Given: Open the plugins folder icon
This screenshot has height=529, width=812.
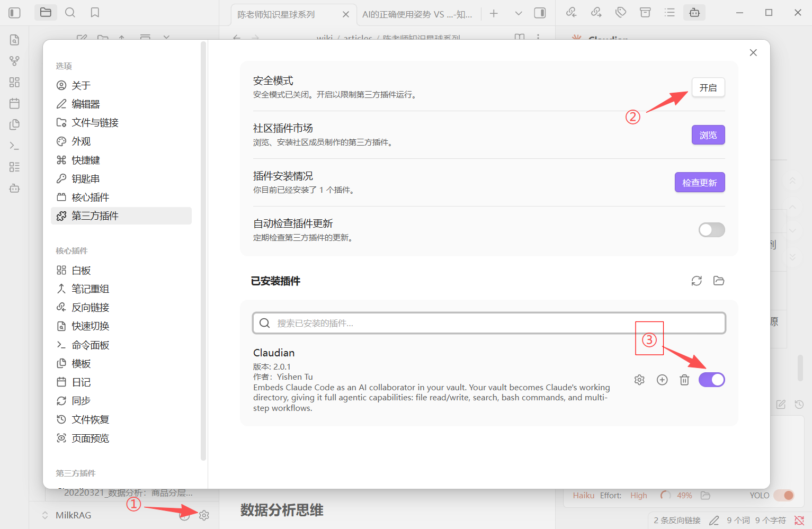Looking at the screenshot, I should point(719,281).
